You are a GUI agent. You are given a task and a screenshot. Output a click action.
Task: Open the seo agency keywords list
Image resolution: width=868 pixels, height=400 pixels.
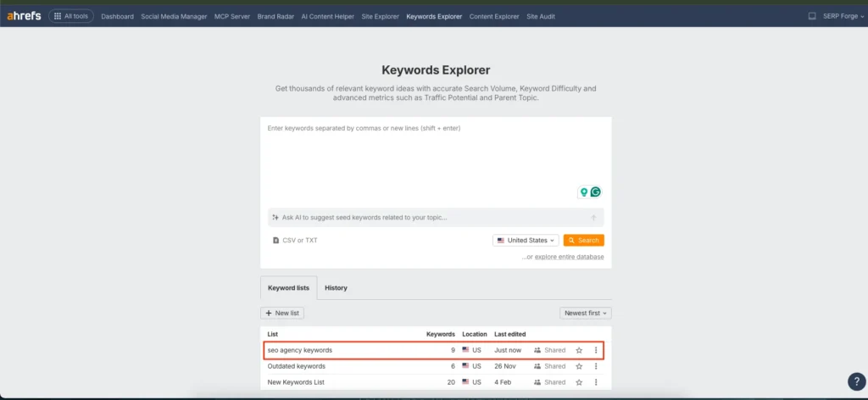(x=300, y=350)
